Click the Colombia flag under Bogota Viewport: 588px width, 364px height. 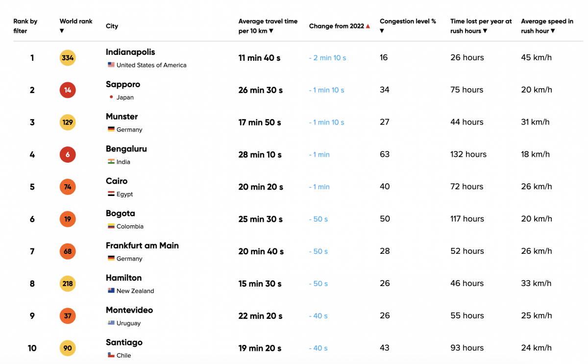pos(112,226)
